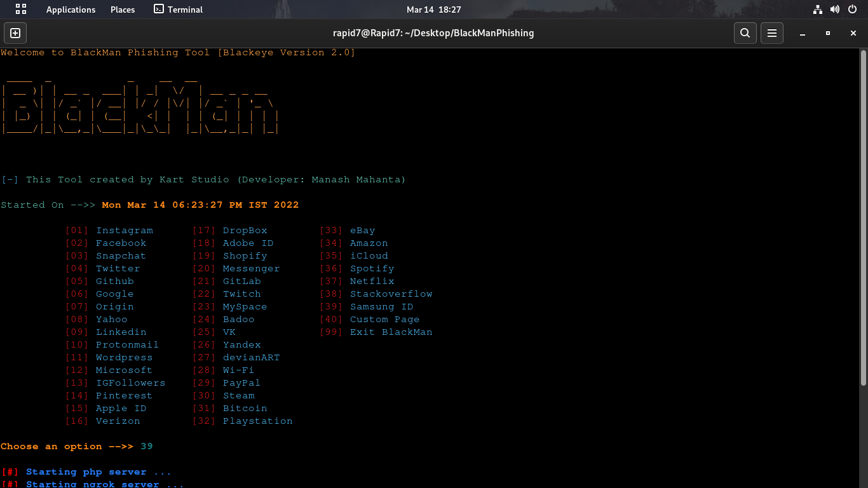This screenshot has height=488, width=868.
Task: Open the Places menu
Action: click(x=122, y=10)
